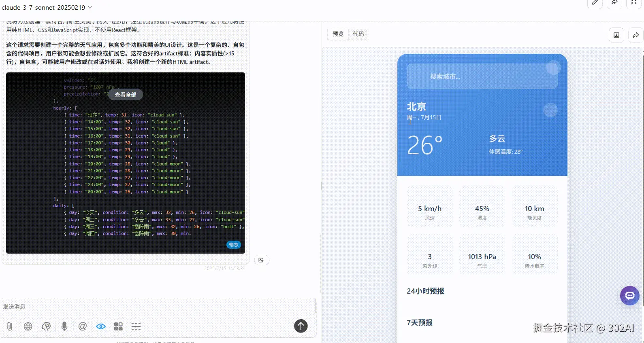Open the claude-3-7-sonnet model dropdown
The width and height of the screenshot is (644, 343).
pos(47,7)
